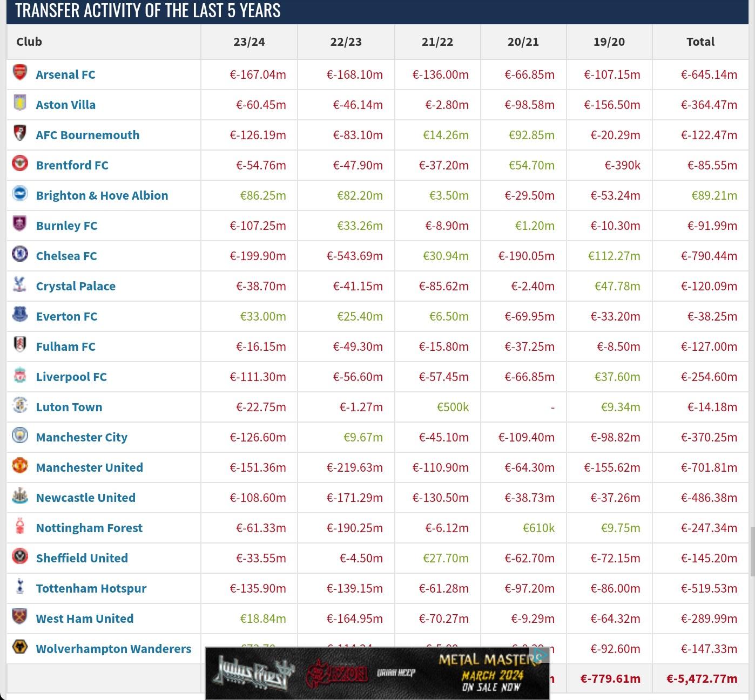Open the ad choices icon on banner

click(x=542, y=655)
